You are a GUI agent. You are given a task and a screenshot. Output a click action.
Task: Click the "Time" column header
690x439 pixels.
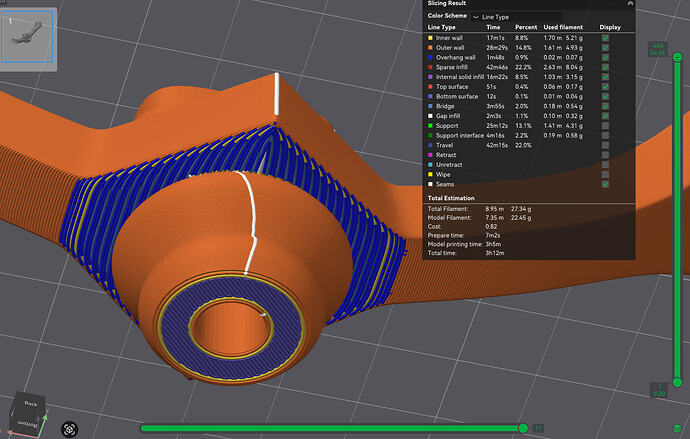[493, 27]
